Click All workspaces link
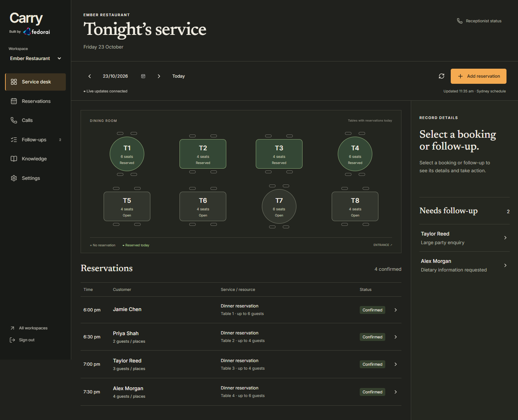 click(29, 328)
